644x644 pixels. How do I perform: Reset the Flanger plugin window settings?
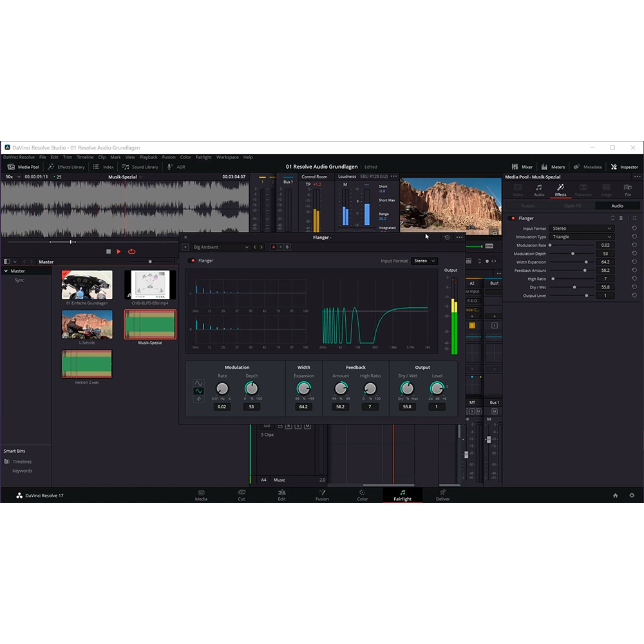447,238
